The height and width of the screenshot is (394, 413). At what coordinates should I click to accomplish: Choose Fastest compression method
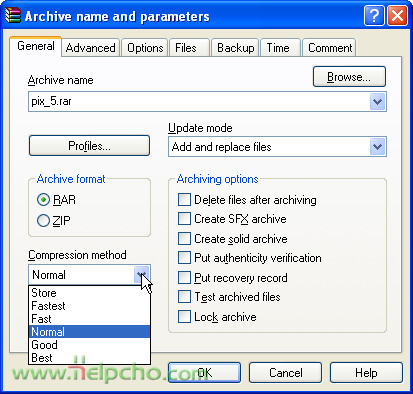[x=89, y=306]
